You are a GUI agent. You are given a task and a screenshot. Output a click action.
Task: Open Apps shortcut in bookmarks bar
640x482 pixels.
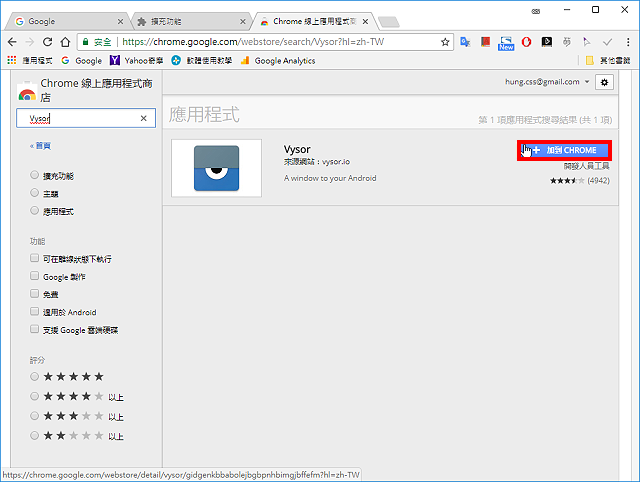[29, 61]
